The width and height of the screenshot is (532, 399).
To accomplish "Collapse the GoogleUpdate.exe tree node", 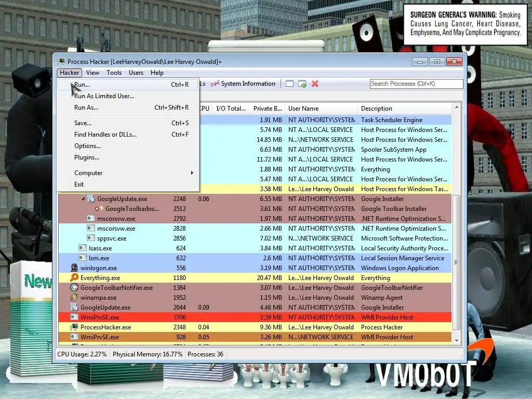I will [x=83, y=199].
